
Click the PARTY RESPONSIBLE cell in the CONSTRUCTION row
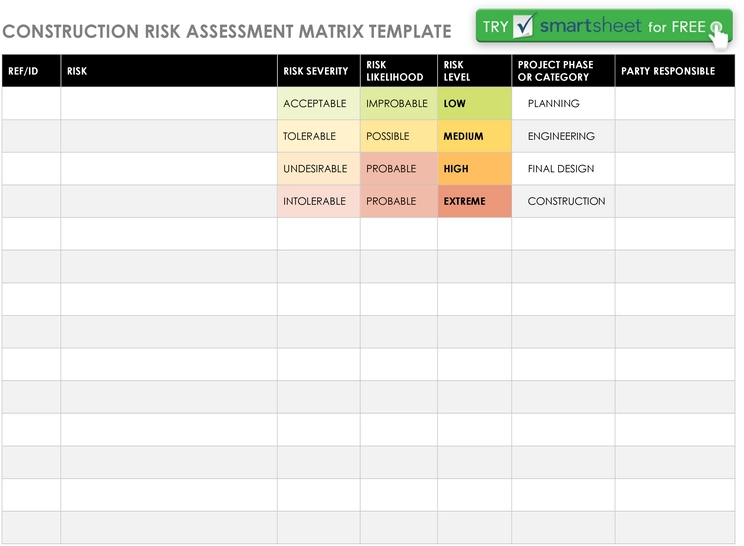[675, 201]
